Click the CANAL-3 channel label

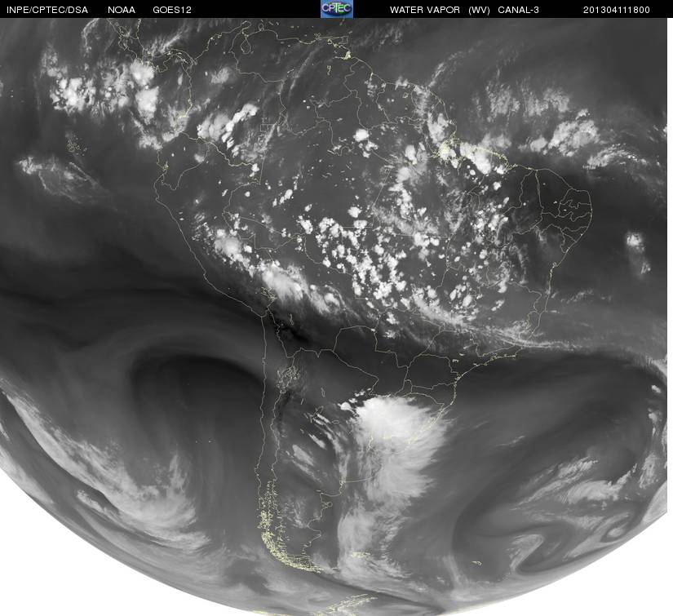519,10
